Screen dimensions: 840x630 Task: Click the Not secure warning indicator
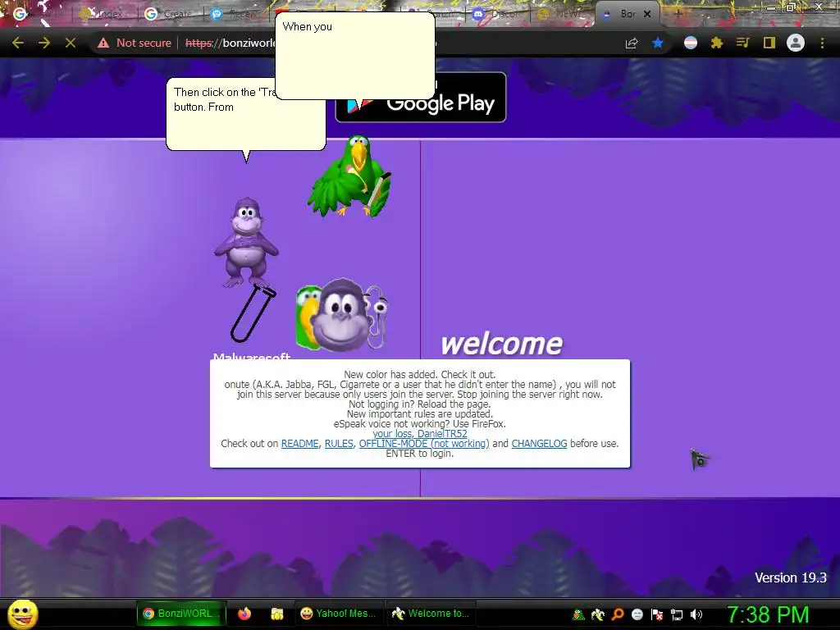135,43
